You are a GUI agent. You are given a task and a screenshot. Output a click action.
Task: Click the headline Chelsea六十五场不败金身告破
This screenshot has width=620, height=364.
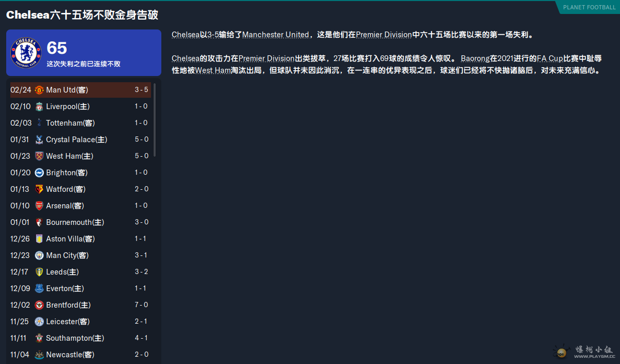[82, 15]
